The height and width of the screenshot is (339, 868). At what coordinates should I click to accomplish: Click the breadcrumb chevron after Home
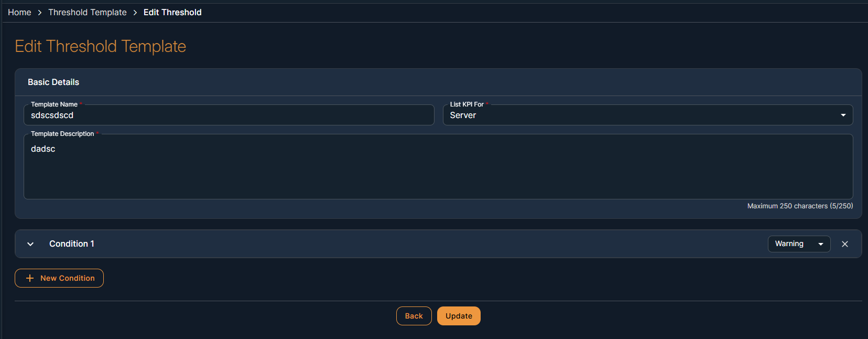tap(40, 13)
